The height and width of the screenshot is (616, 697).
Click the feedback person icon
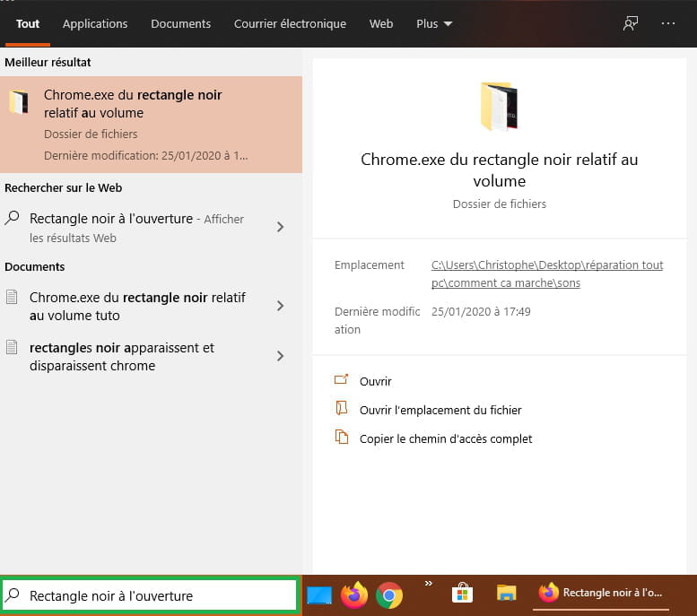(x=631, y=23)
